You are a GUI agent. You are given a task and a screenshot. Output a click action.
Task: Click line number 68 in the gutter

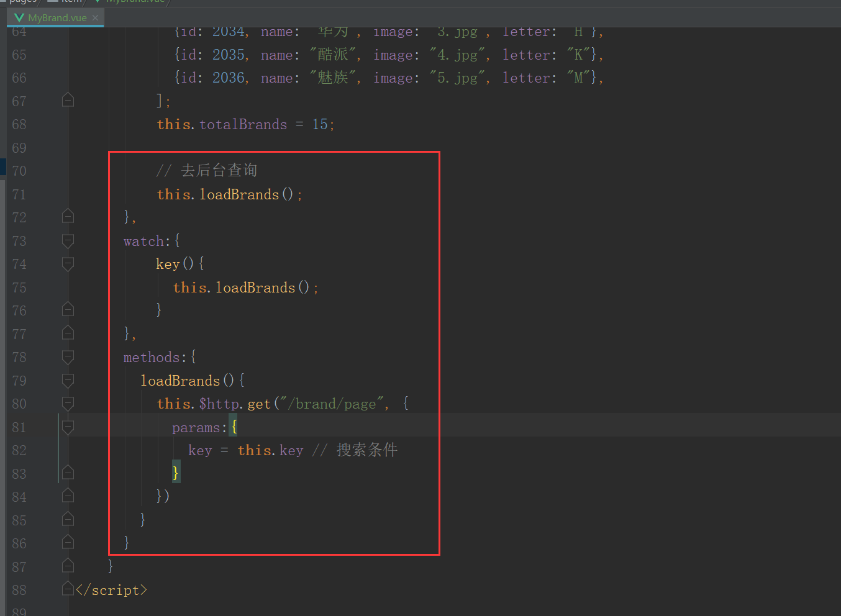pos(19,124)
